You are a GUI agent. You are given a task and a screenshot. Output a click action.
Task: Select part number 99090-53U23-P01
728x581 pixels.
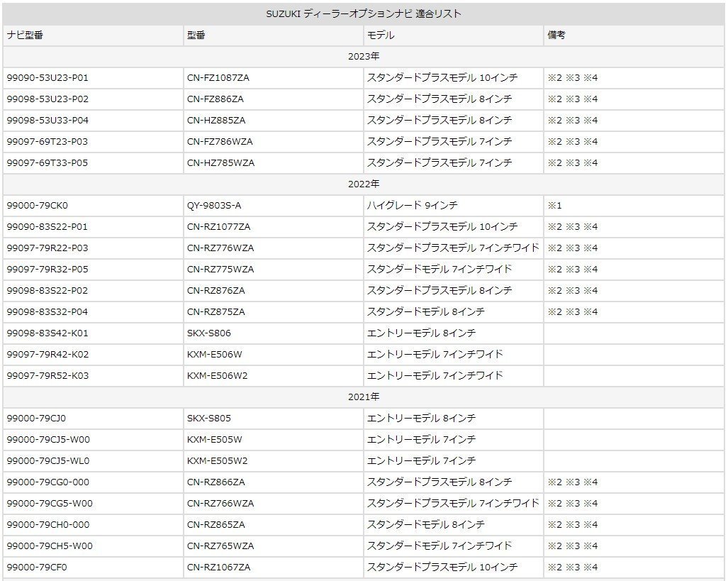click(47, 77)
